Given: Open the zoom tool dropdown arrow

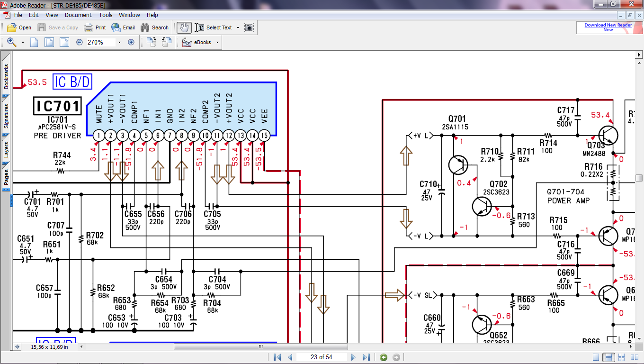Looking at the screenshot, I should click(23, 42).
